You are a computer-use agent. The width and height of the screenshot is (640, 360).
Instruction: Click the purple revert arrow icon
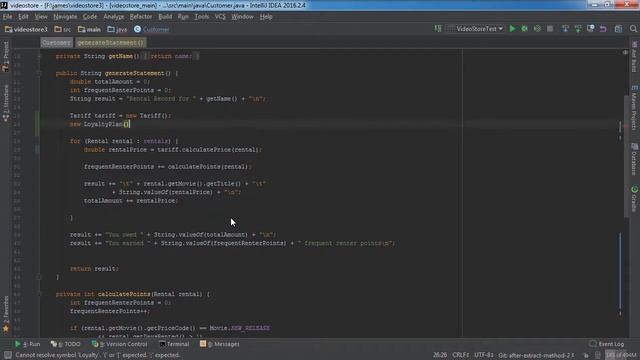pyautogui.click(x=603, y=29)
